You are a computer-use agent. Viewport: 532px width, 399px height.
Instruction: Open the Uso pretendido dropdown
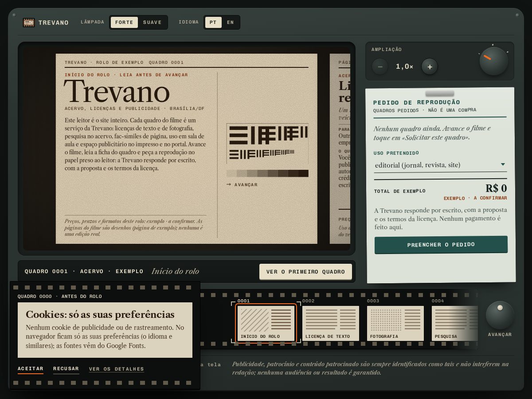pyautogui.click(x=440, y=165)
